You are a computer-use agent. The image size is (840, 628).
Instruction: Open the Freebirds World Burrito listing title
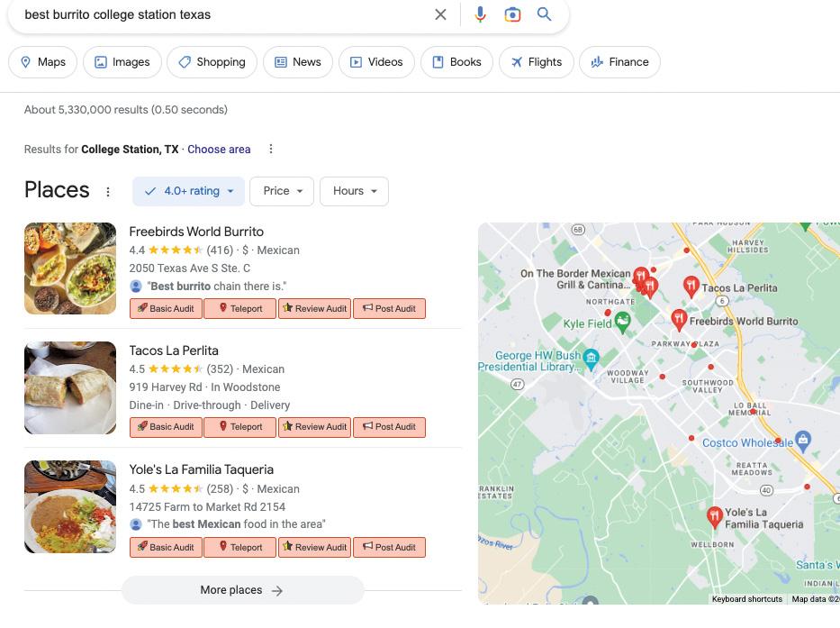click(x=196, y=232)
